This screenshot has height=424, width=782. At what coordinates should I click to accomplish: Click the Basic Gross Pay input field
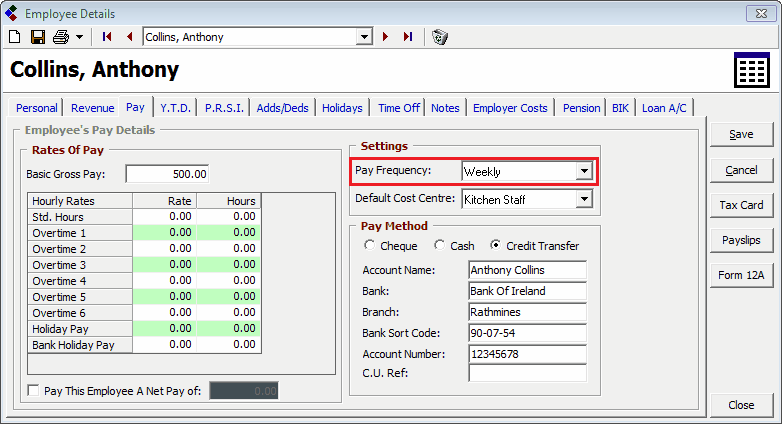coord(167,174)
